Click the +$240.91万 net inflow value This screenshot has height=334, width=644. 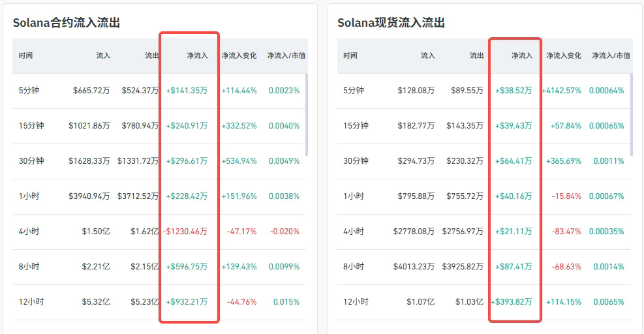187,126
